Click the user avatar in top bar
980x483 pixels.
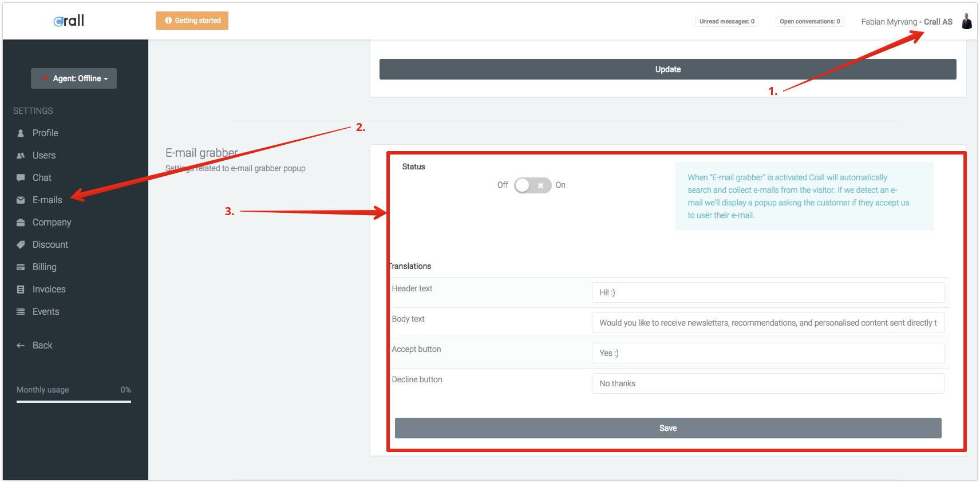(x=967, y=21)
